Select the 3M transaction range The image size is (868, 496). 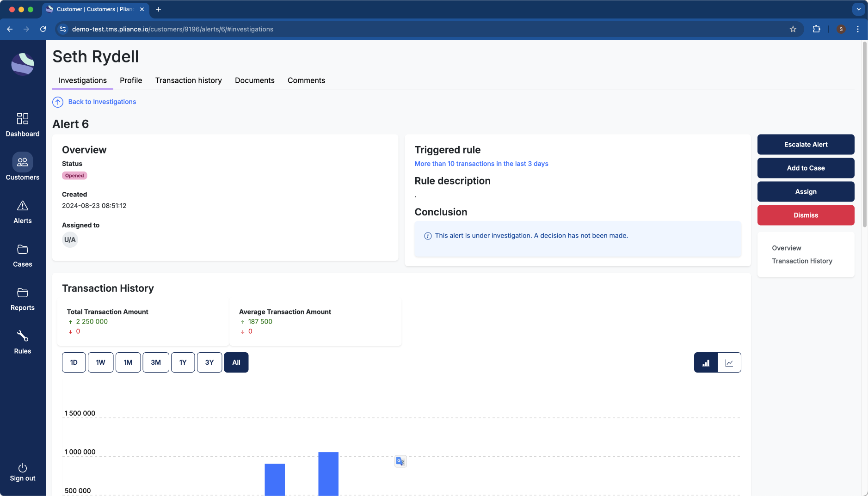(x=155, y=362)
